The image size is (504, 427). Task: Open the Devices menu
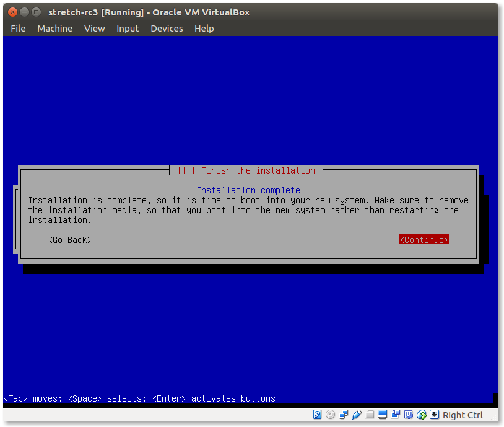point(167,29)
